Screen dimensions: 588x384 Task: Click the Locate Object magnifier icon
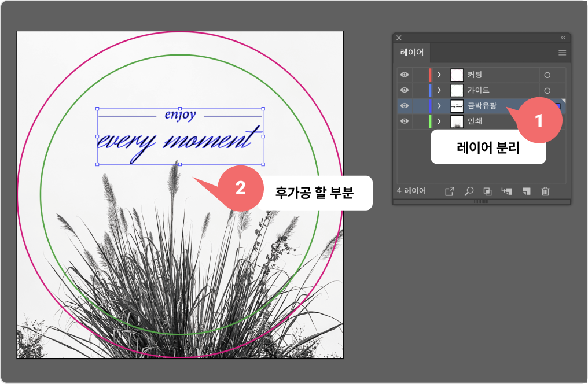click(469, 191)
